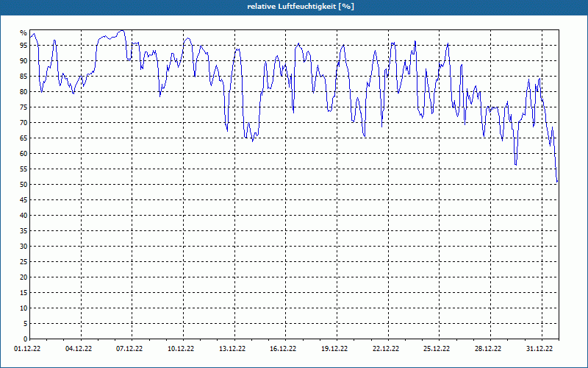Click the y-axis value 85
This screenshot has width=588, height=368.
click(24, 77)
